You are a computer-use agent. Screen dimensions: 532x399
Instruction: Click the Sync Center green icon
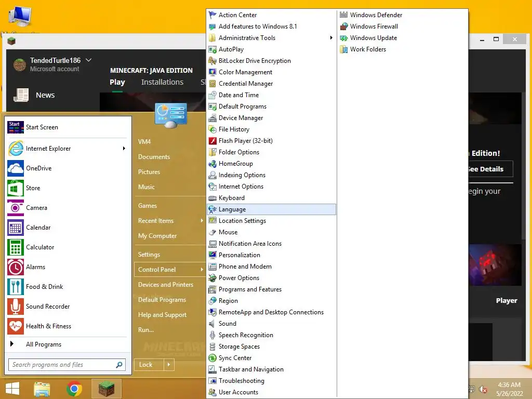[212, 358]
